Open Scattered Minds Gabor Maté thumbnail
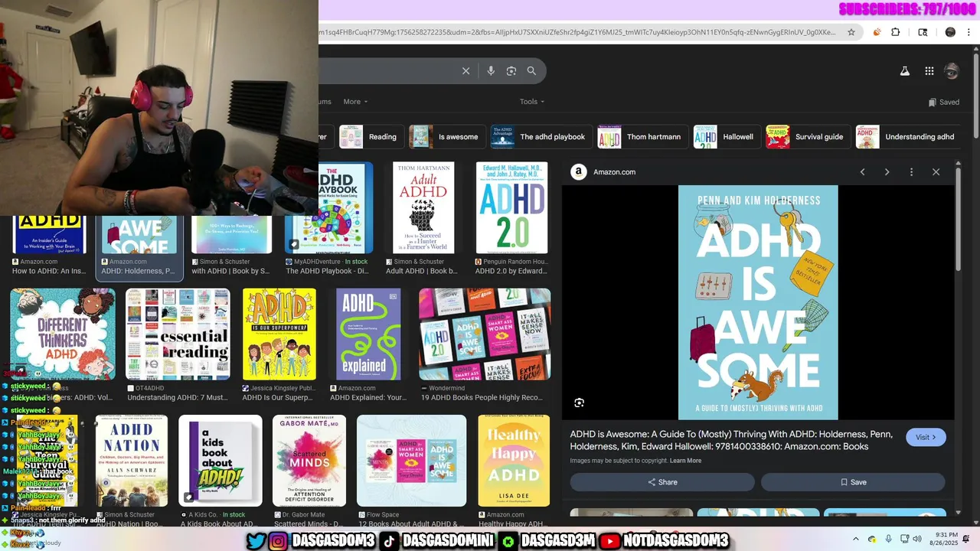 [309, 461]
